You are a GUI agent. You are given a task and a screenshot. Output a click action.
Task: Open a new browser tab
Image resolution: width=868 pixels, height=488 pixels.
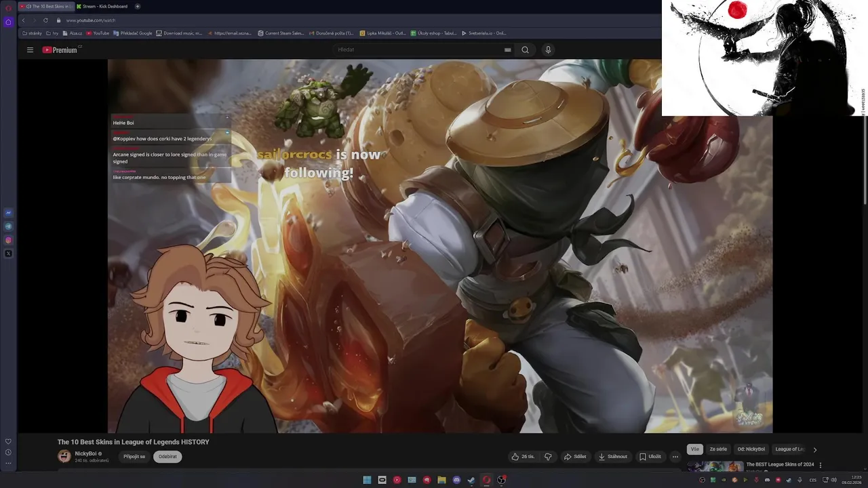click(138, 6)
